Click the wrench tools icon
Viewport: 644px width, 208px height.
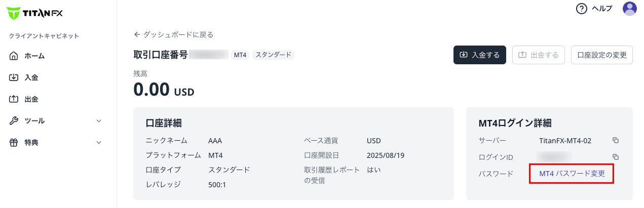[x=14, y=121]
